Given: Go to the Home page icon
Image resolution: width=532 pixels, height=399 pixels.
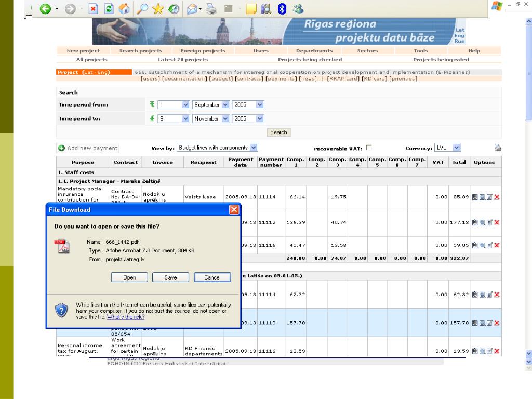Looking at the screenshot, I should pyautogui.click(x=124, y=9).
